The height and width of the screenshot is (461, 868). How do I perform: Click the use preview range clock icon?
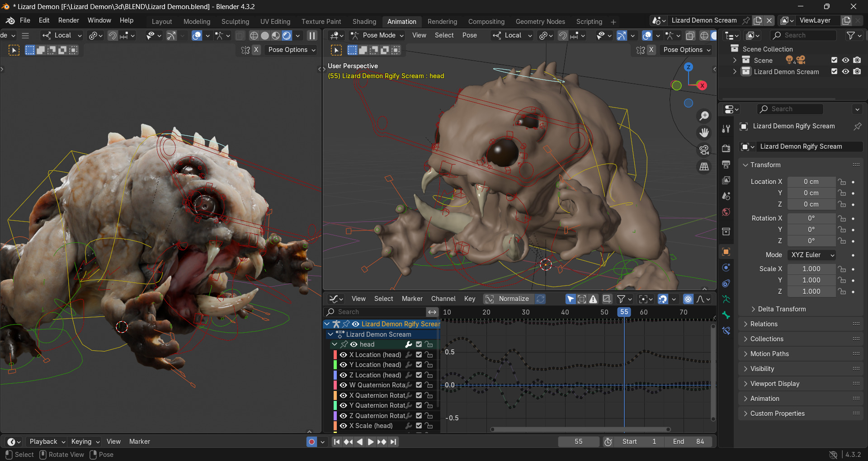(608, 442)
